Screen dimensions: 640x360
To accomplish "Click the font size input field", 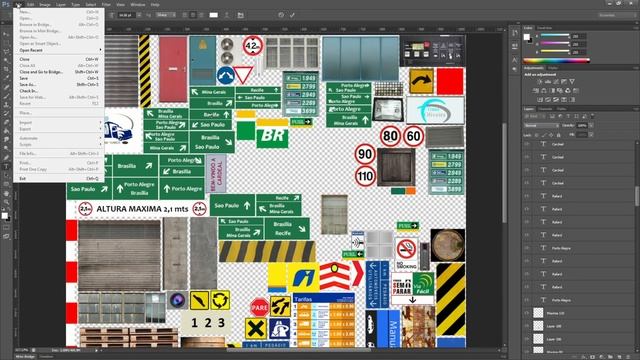I will 126,15.
